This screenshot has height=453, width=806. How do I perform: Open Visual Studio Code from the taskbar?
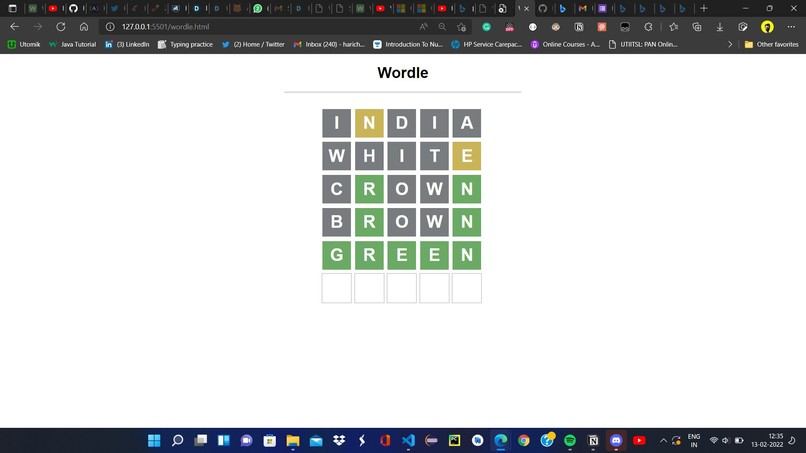pyautogui.click(x=408, y=440)
